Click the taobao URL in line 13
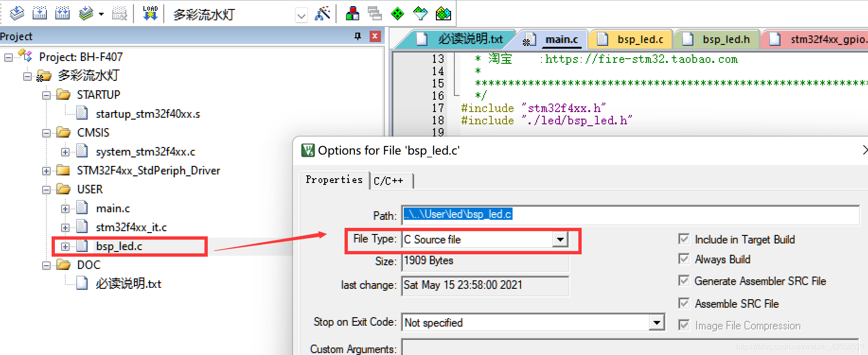The image size is (868, 355). pyautogui.click(x=641, y=59)
